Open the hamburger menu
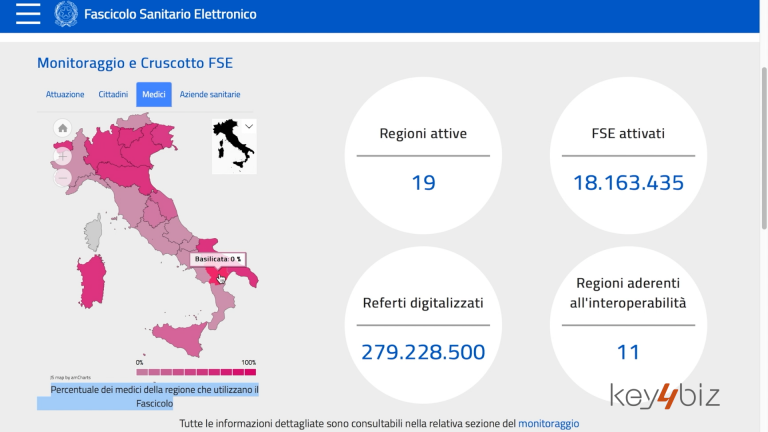This screenshot has width=768, height=432. [x=28, y=14]
